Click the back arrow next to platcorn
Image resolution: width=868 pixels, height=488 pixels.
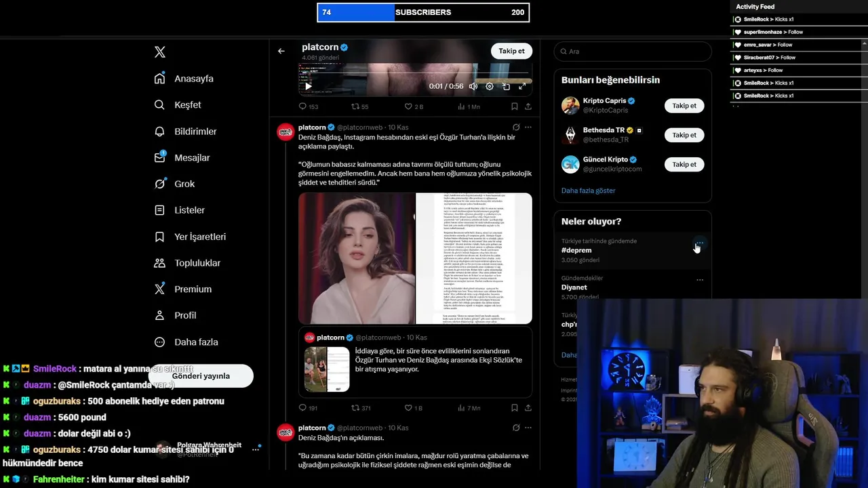click(x=281, y=51)
